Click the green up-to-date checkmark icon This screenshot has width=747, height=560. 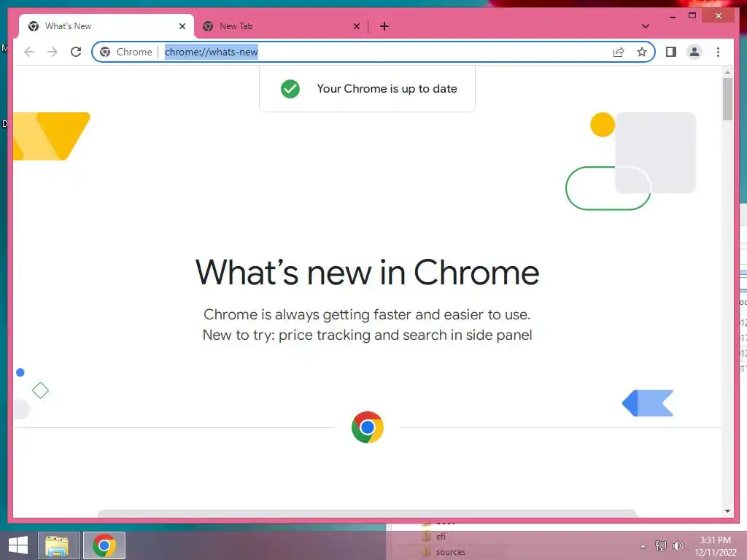point(290,88)
